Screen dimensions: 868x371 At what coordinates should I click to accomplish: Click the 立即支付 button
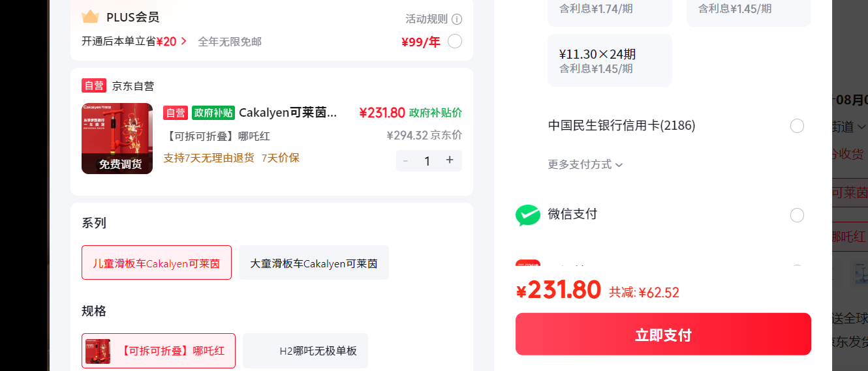(663, 334)
